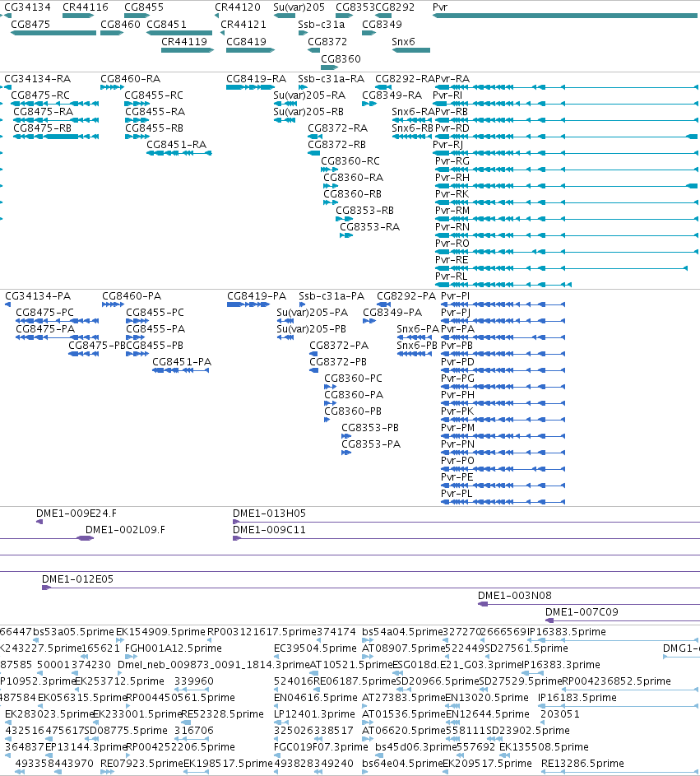Click the Pvr gene label in top track
This screenshot has height=776, width=700.
click(440, 7)
